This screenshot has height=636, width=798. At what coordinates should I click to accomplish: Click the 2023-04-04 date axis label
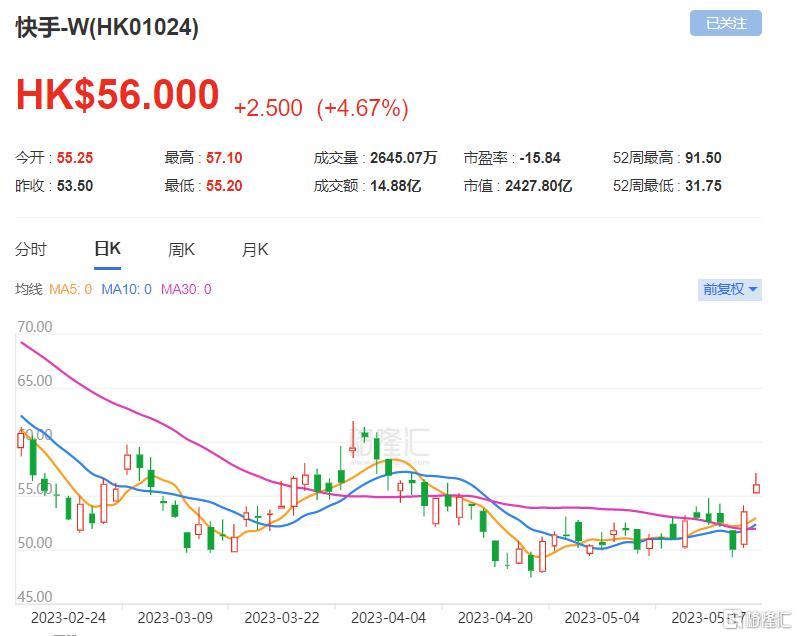click(x=389, y=618)
